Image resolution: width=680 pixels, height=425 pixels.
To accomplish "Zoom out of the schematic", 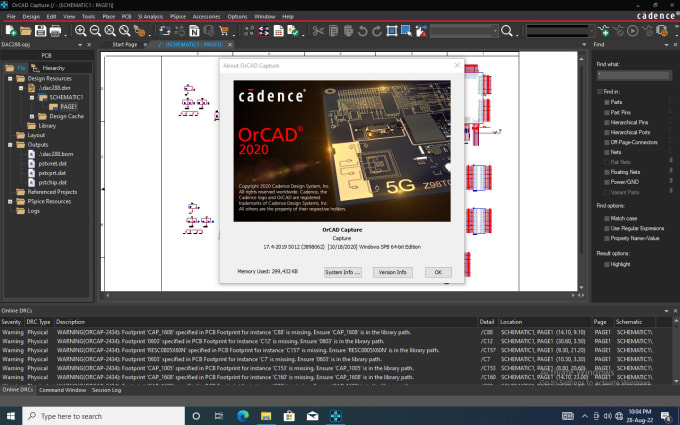I will tap(95, 31).
